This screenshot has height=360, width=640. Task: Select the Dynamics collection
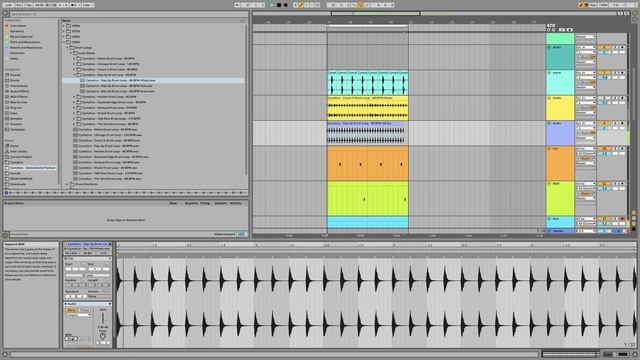coord(17,31)
